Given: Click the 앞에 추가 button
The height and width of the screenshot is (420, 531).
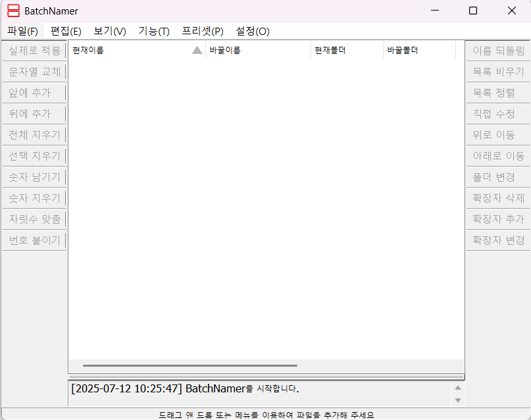Looking at the screenshot, I should coord(34,93).
